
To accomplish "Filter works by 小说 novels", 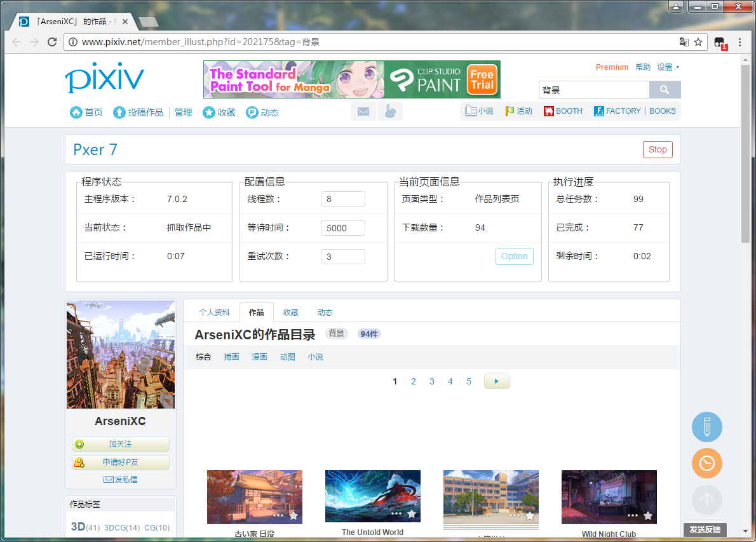I will click(x=315, y=357).
